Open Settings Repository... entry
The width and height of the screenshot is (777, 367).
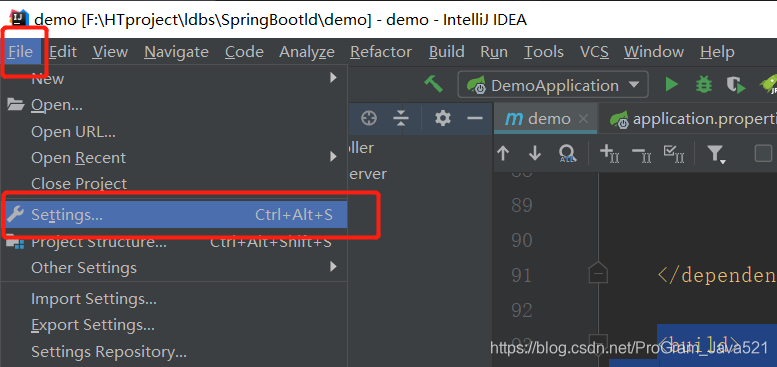click(x=174, y=352)
